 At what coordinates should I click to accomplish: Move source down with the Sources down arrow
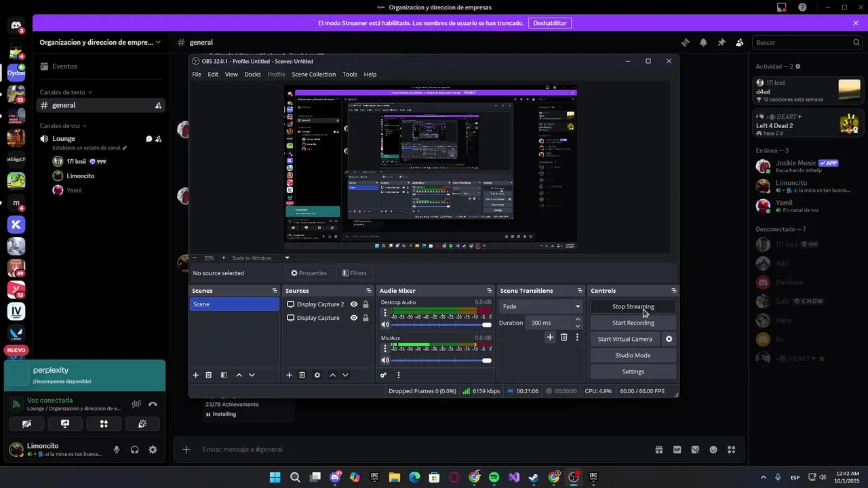tap(345, 375)
